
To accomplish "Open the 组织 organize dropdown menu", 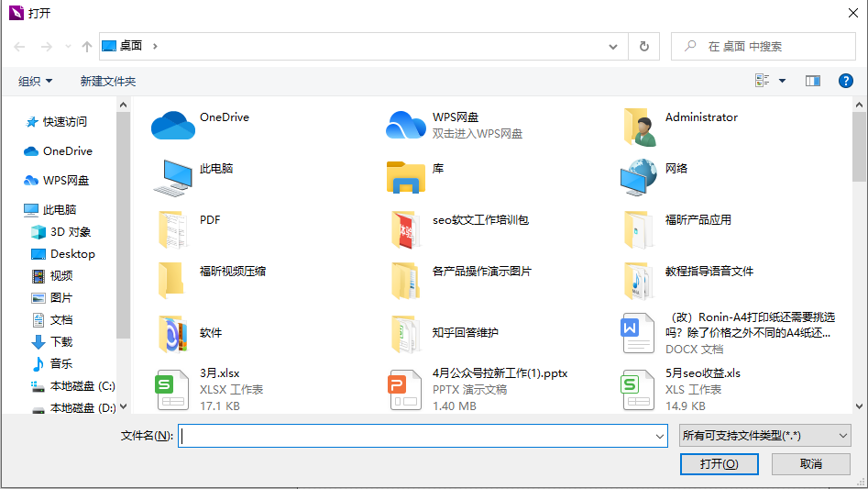I will coord(35,82).
